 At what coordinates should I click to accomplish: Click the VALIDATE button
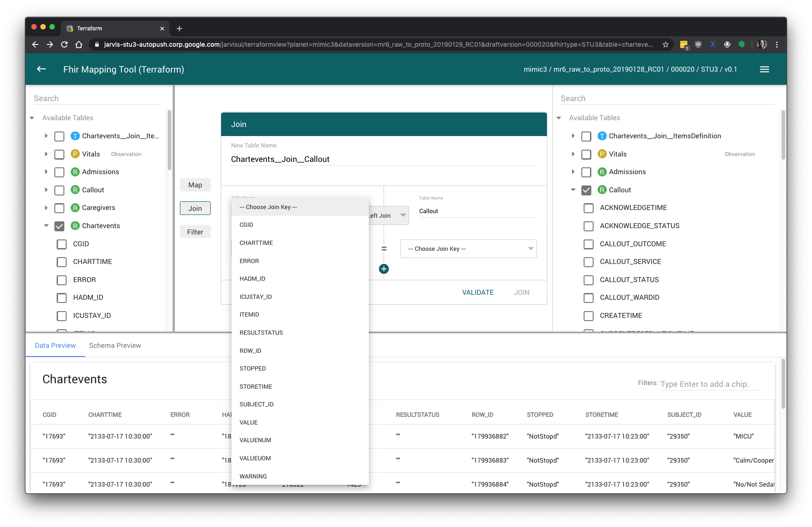coord(478,293)
